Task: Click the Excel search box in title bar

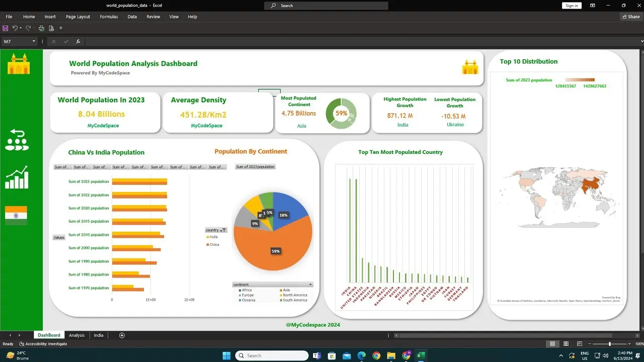Action: (326, 6)
